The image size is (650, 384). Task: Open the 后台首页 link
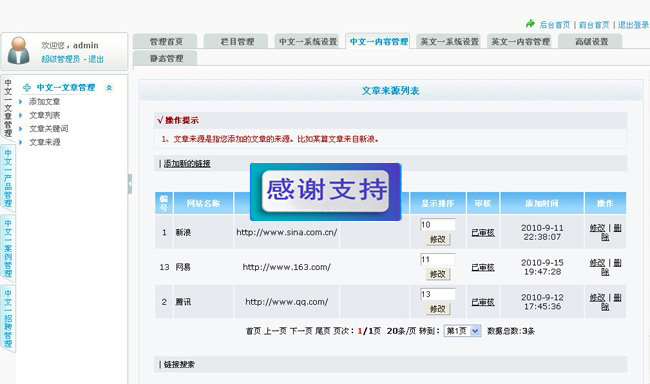click(x=555, y=25)
